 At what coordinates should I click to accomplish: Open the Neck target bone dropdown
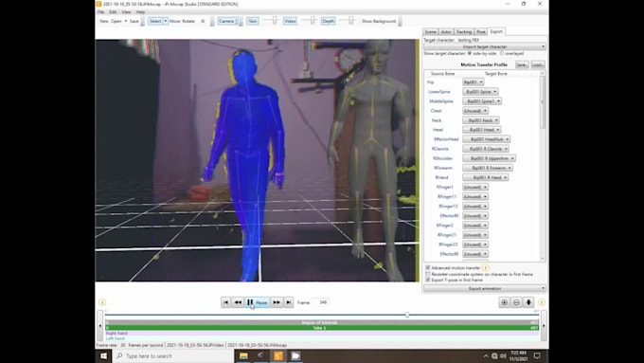pos(480,120)
